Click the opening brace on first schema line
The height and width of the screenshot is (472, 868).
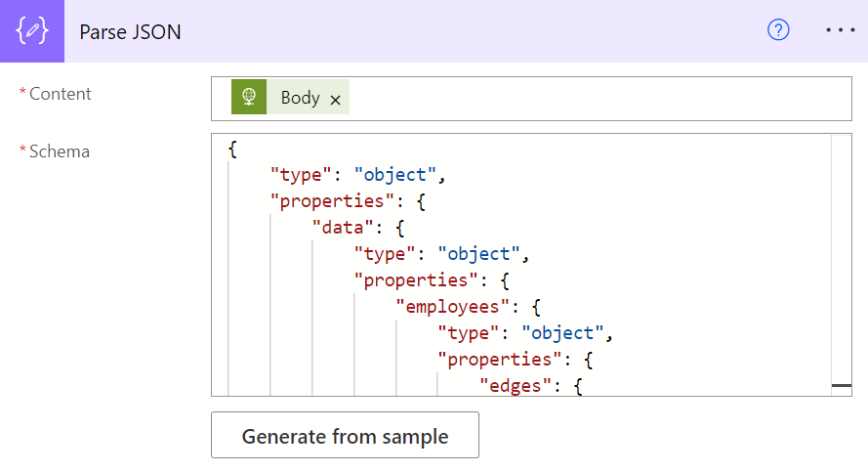tap(232, 149)
